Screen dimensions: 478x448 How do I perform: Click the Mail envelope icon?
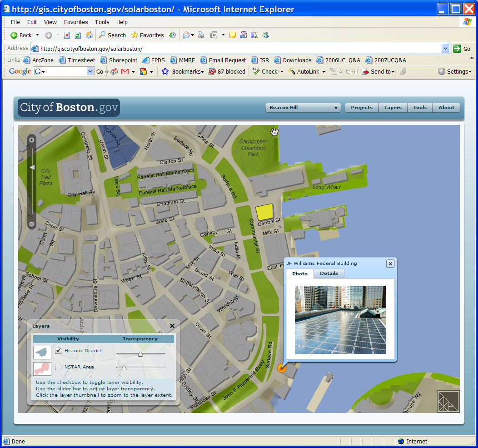[186, 35]
